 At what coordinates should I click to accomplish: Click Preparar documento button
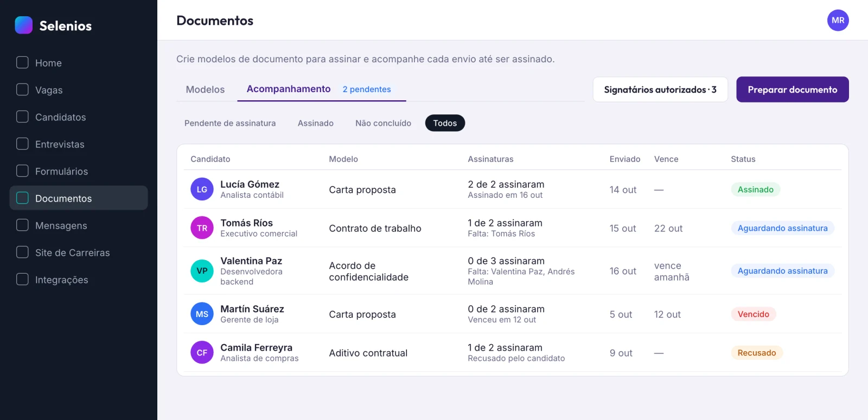click(793, 89)
